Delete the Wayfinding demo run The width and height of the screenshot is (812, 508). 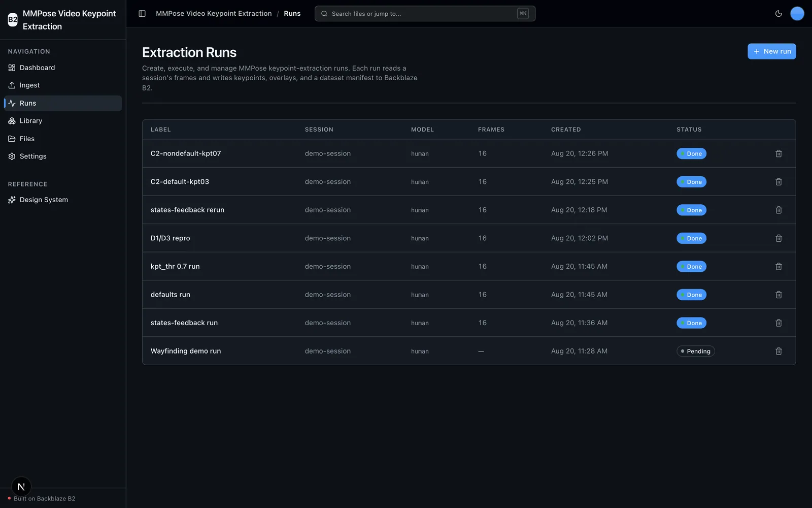click(779, 351)
